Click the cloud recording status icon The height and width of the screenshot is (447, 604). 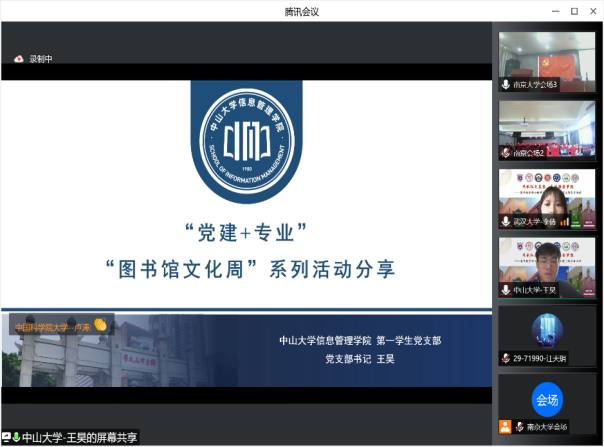click(18, 59)
